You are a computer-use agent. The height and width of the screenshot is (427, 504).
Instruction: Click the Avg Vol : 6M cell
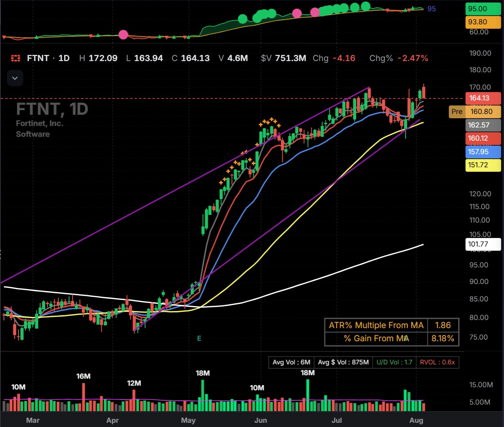coord(292,362)
